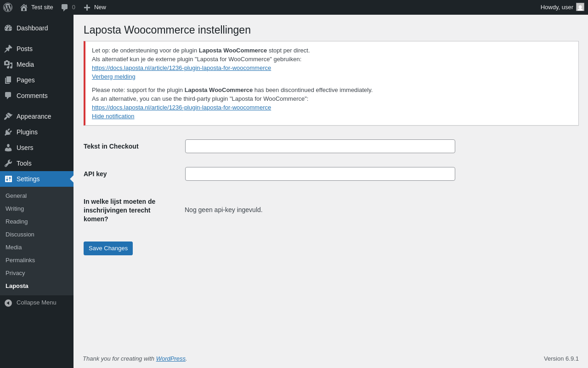The width and height of the screenshot is (588, 368).
Task: Click the Howdy, user account text
Action: [x=557, y=7]
